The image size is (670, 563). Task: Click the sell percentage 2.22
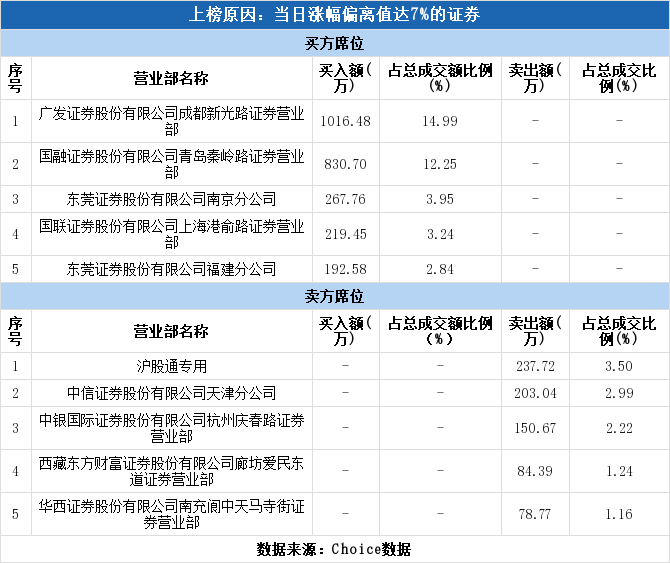[619, 428]
